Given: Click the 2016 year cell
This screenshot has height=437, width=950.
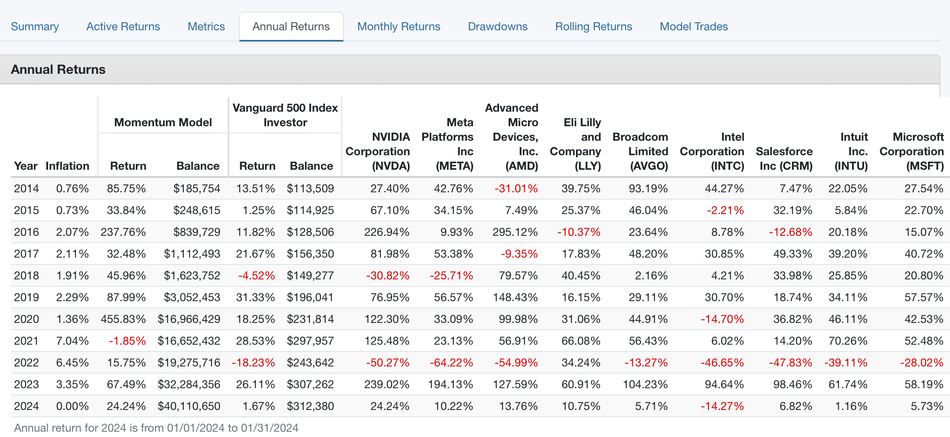Looking at the screenshot, I should (25, 232).
